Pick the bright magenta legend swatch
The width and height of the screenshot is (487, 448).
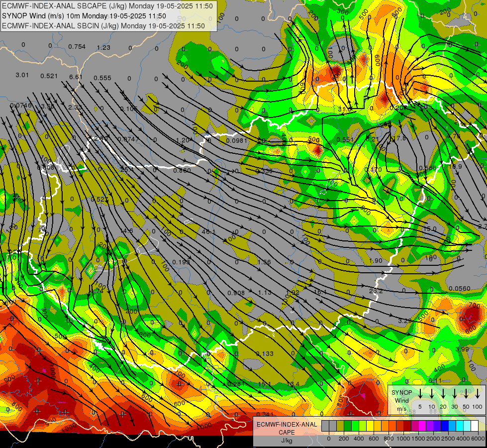click(x=422, y=426)
